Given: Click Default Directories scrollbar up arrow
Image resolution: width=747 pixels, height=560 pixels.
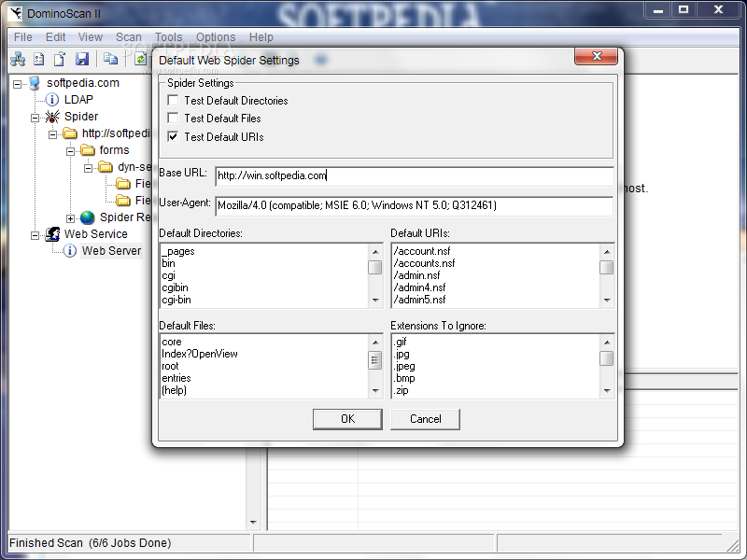Looking at the screenshot, I should pos(375,251).
